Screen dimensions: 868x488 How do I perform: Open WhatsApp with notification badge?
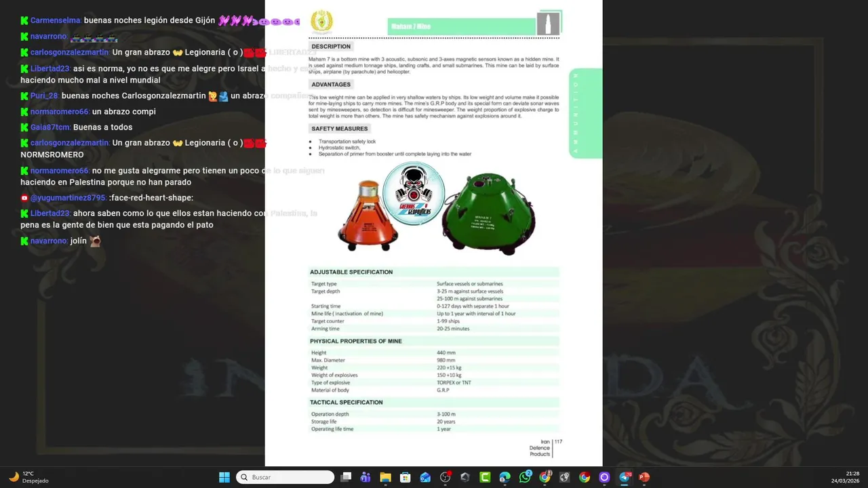(525, 477)
